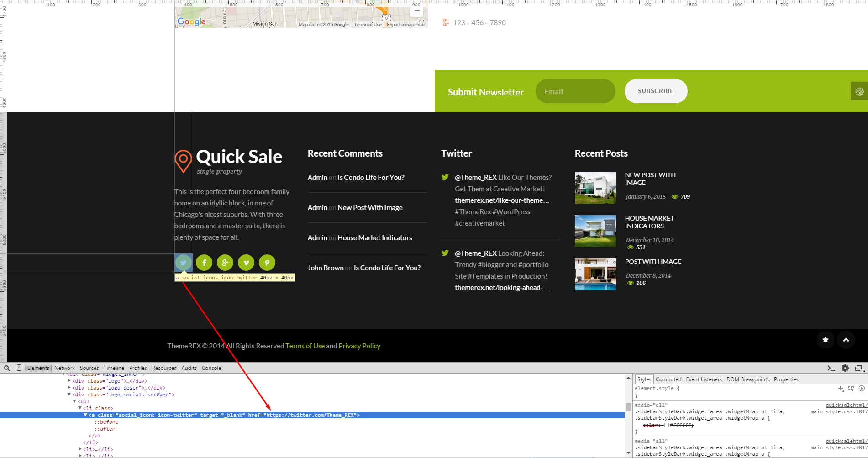Click the star button in footer bar

[826, 340]
